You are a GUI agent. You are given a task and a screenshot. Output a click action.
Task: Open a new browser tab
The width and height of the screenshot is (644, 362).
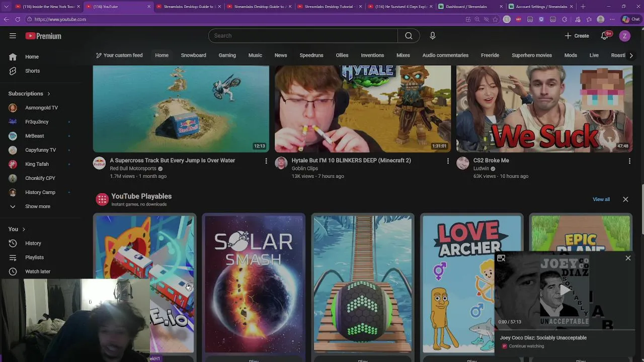pyautogui.click(x=583, y=7)
